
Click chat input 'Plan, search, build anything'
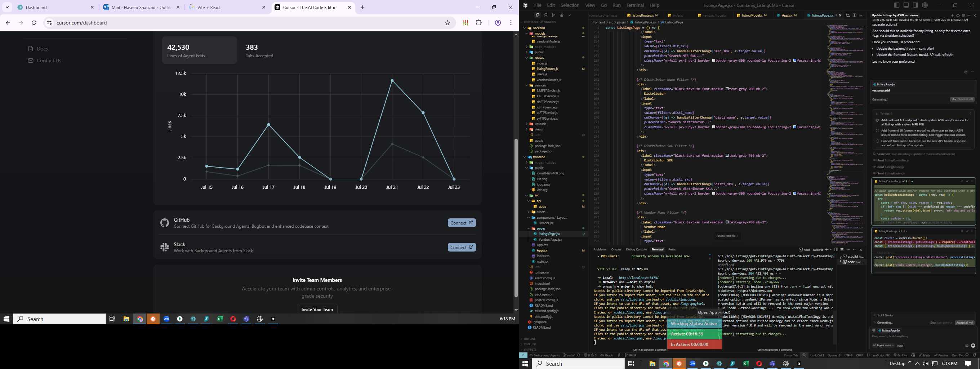click(923, 336)
